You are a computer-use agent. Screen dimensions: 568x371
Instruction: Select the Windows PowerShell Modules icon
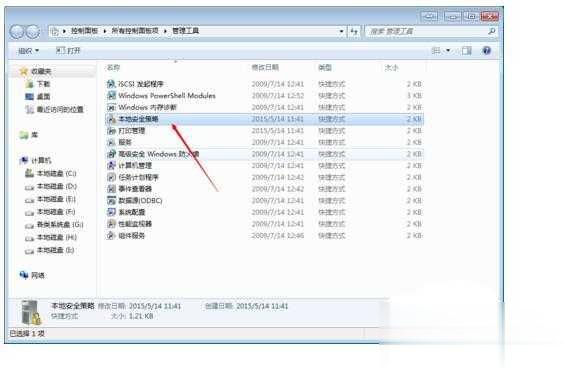pyautogui.click(x=111, y=96)
